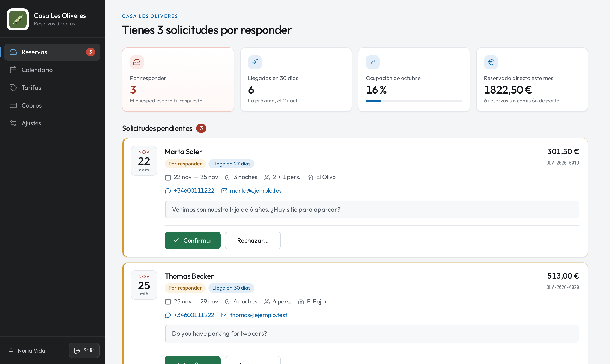This screenshot has height=364, width=610.
Task: Click the moon icon next to 4 noches
Action: coord(228,302)
